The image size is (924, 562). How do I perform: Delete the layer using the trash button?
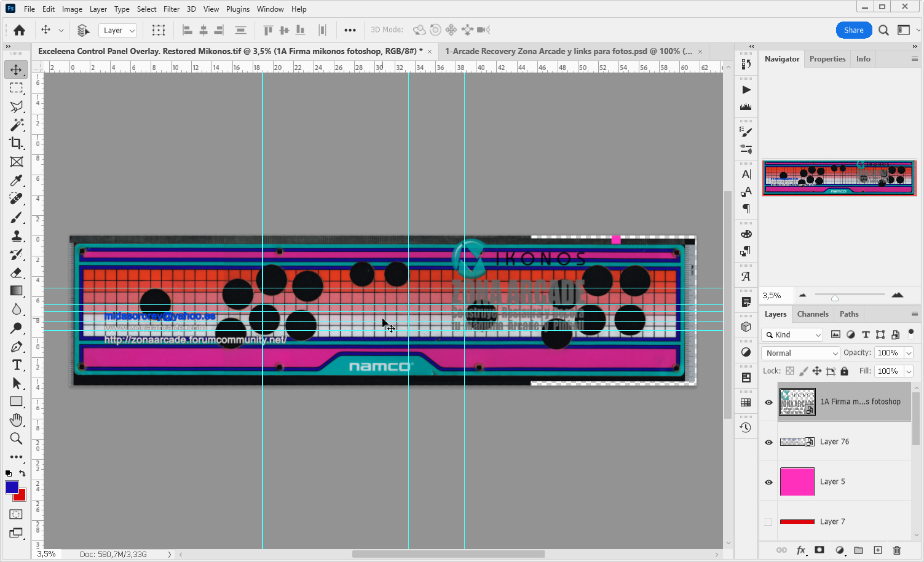(x=896, y=550)
